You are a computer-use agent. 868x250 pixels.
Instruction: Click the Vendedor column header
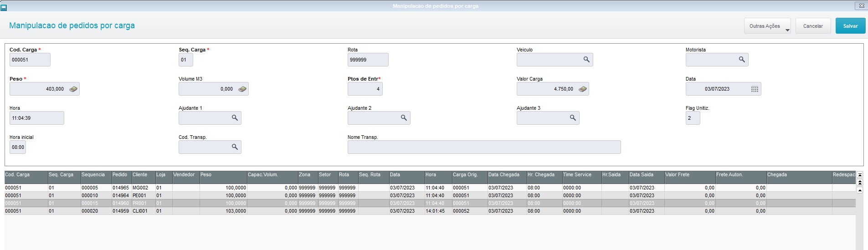[186, 177]
